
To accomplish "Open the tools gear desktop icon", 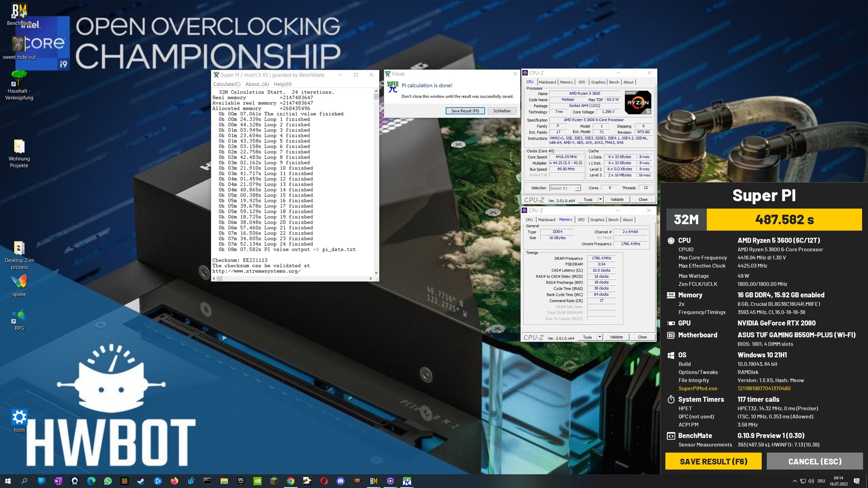I will pos(19,421).
